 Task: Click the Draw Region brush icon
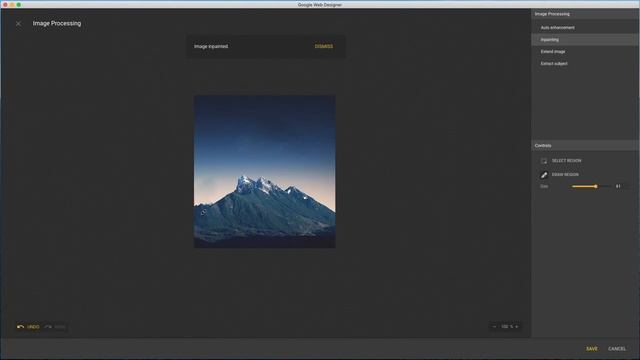click(544, 175)
